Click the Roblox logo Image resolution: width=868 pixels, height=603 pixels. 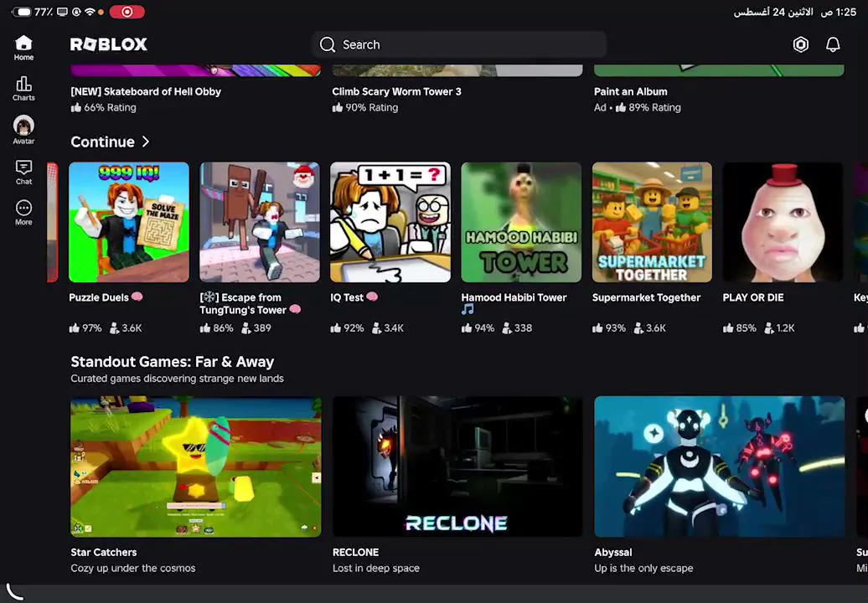tap(109, 44)
